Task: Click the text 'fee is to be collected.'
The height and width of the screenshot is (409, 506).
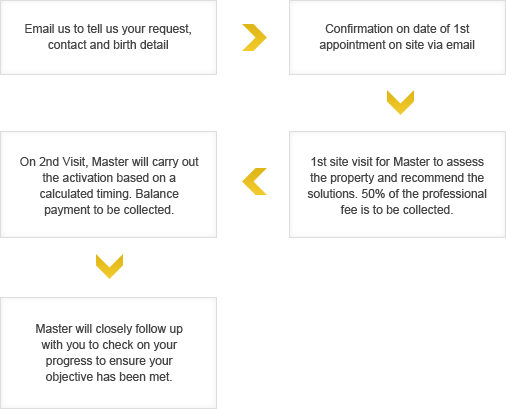Action: 397,210
